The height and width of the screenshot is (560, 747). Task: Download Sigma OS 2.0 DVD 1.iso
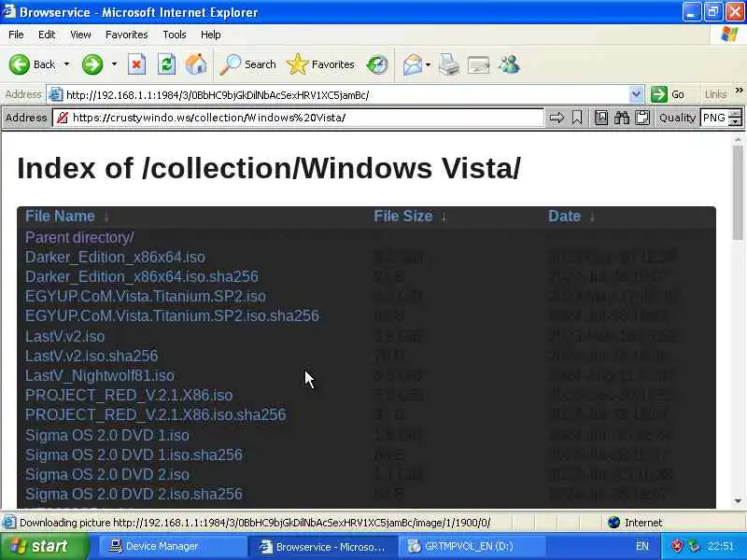(107, 435)
